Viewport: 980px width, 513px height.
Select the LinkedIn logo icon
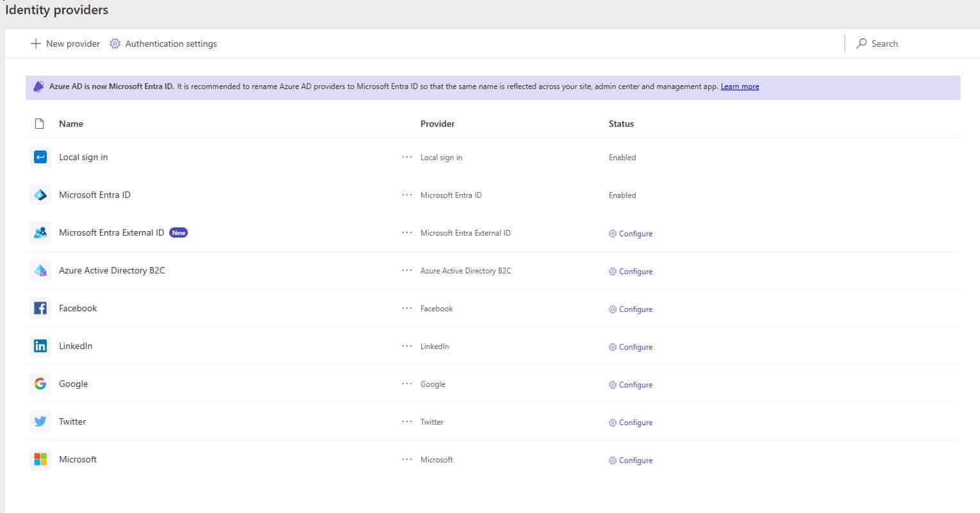(40, 346)
